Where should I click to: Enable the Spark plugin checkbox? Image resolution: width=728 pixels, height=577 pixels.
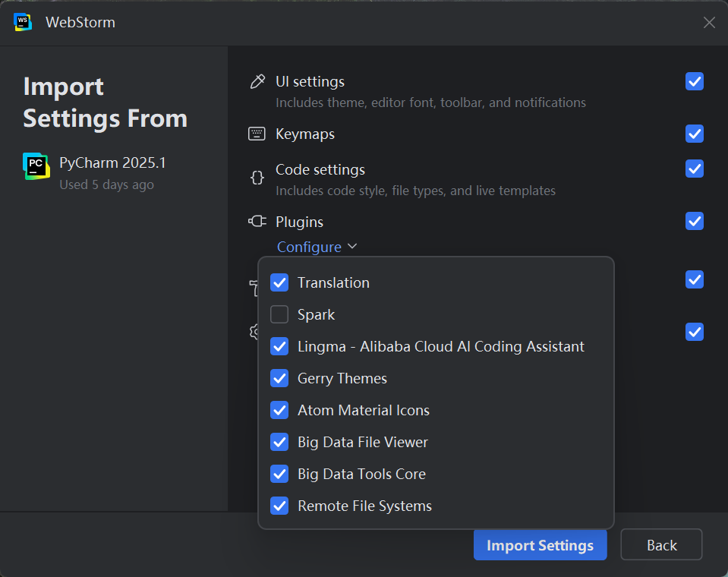pyautogui.click(x=279, y=314)
